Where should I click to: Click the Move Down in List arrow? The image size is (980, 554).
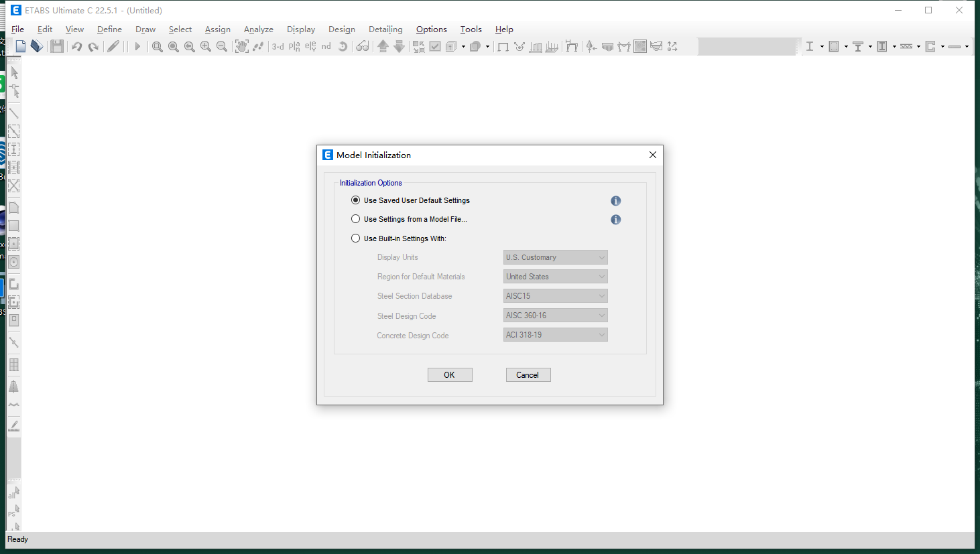pyautogui.click(x=399, y=46)
